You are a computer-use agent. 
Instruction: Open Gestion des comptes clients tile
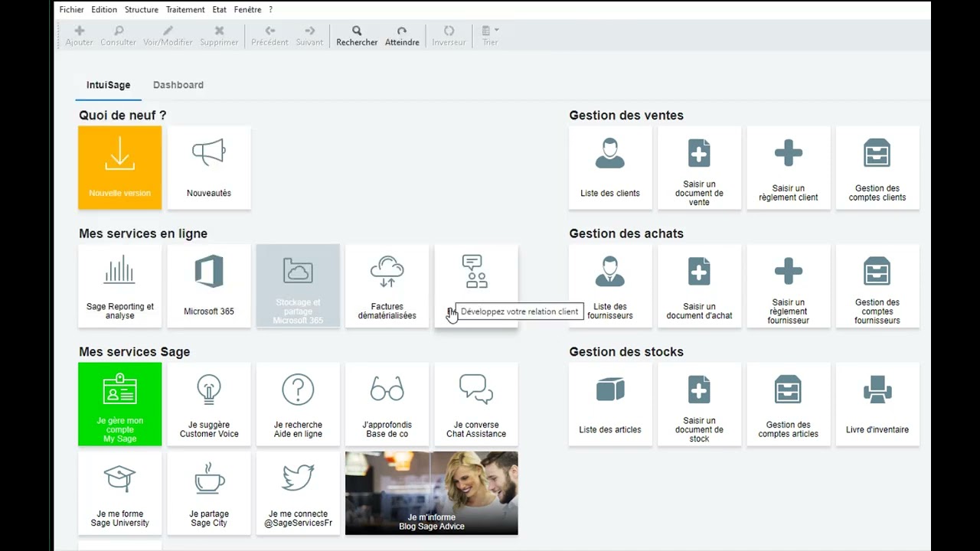coord(877,168)
